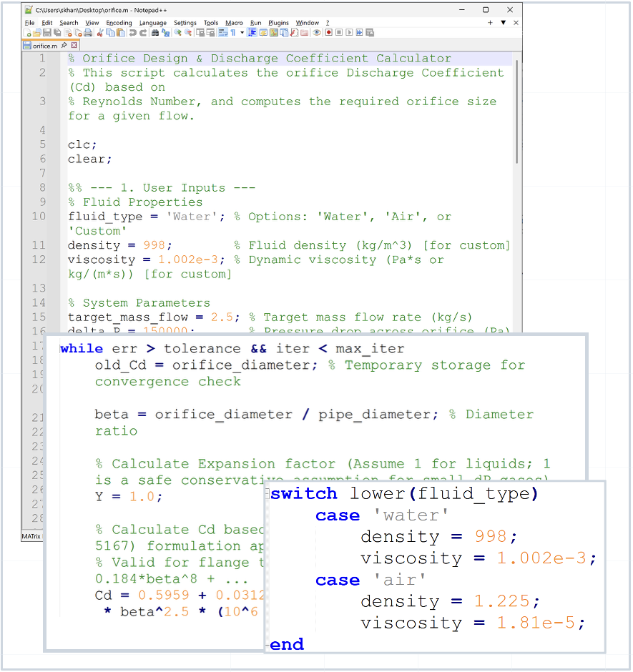Click the 'clc;' code line
The image size is (633, 672).
82,144
